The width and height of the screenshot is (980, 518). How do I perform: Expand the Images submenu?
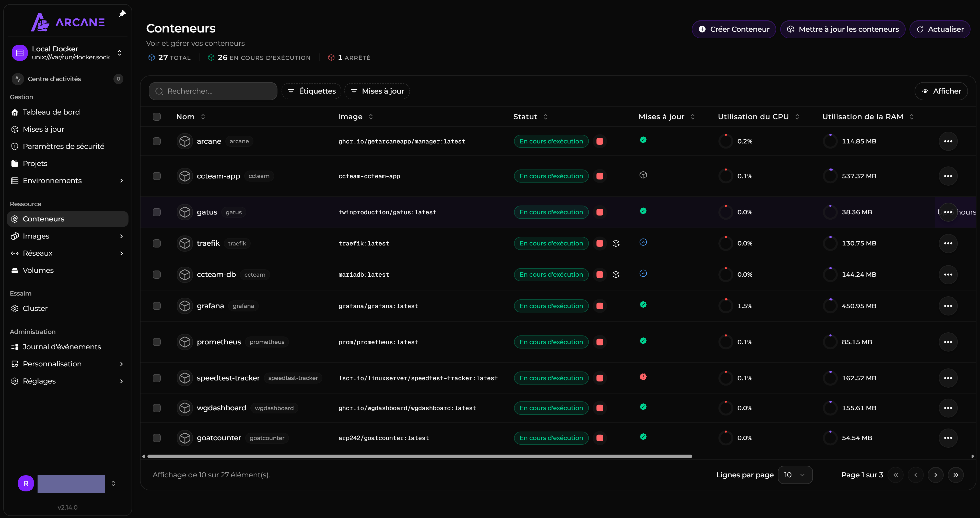coord(122,236)
